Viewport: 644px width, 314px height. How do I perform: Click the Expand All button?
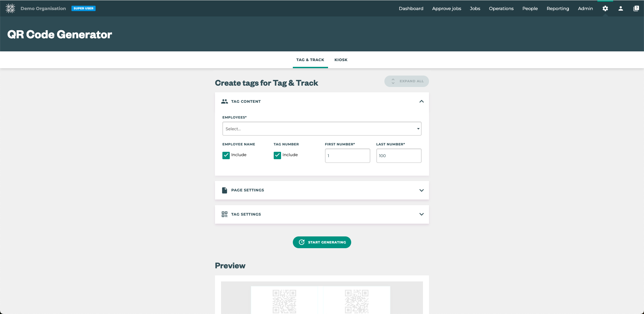point(407,81)
